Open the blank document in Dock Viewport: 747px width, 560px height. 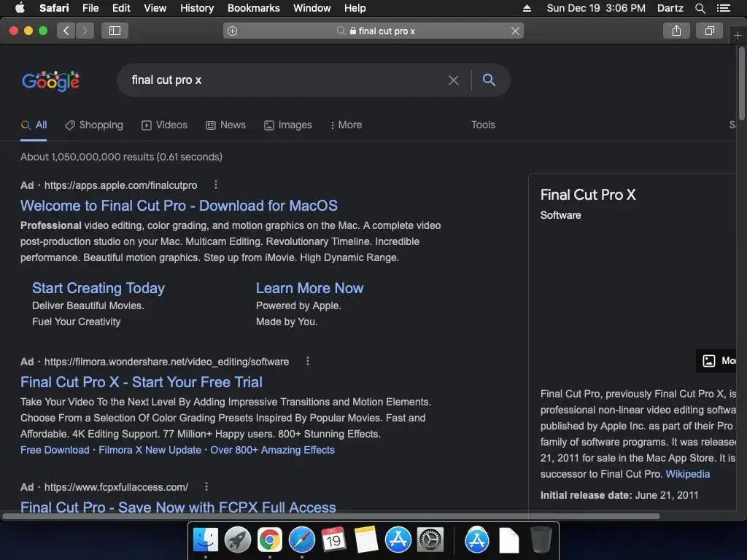[508, 540]
